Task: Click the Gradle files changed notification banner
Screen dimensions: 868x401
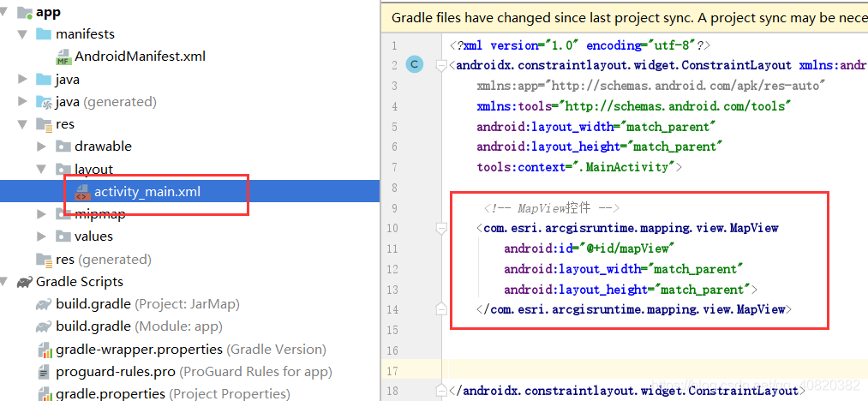Action: coord(625,18)
